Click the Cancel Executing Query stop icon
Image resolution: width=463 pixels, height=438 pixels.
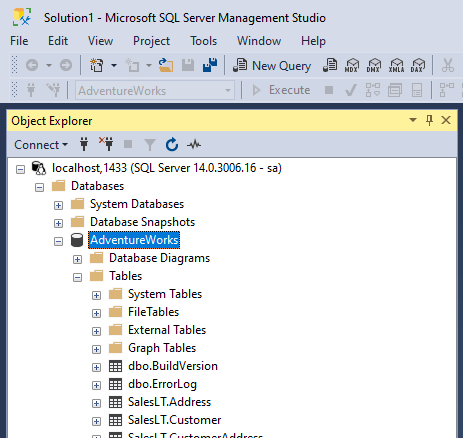329,90
